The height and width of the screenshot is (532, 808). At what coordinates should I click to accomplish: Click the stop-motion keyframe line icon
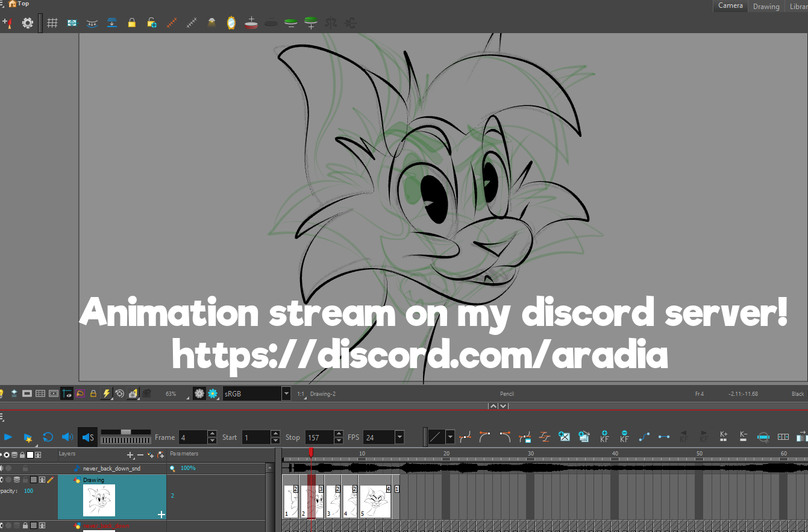[664, 437]
